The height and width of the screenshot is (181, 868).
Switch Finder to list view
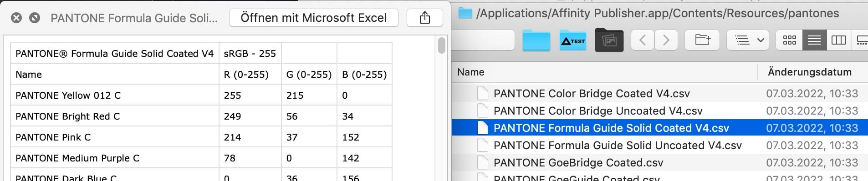pyautogui.click(x=814, y=40)
